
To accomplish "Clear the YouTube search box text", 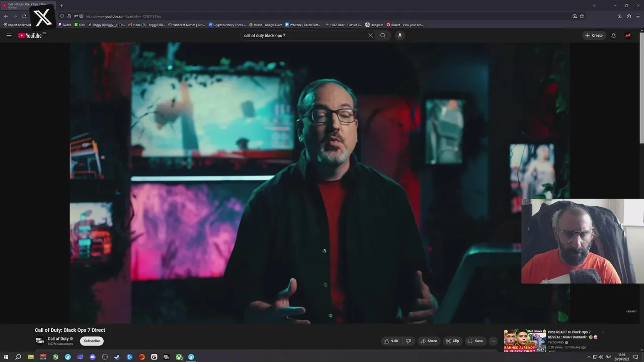I will pos(371,35).
